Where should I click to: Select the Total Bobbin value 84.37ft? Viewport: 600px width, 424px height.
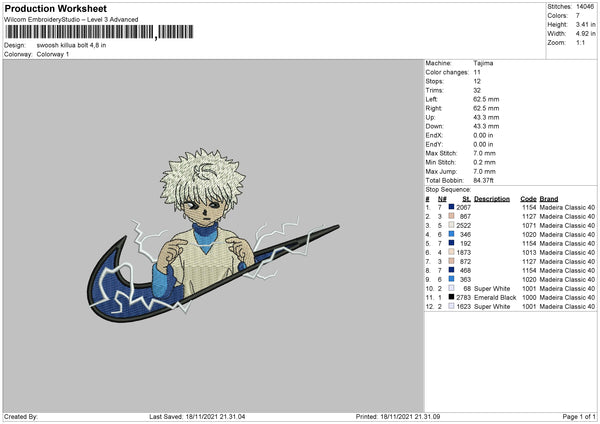483,180
